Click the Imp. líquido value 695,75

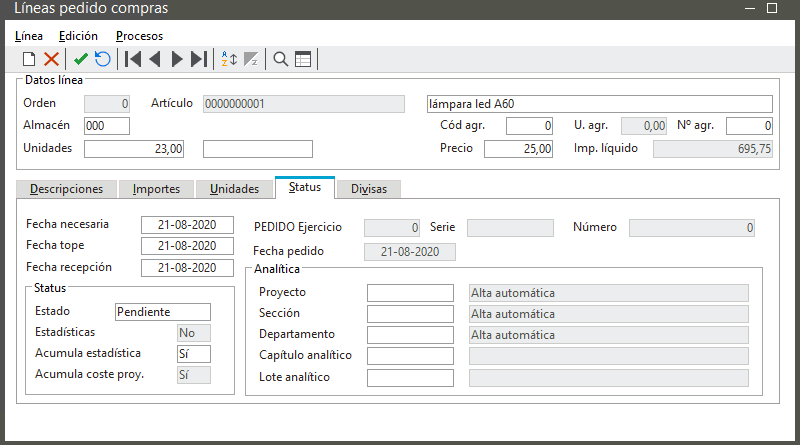(713, 149)
